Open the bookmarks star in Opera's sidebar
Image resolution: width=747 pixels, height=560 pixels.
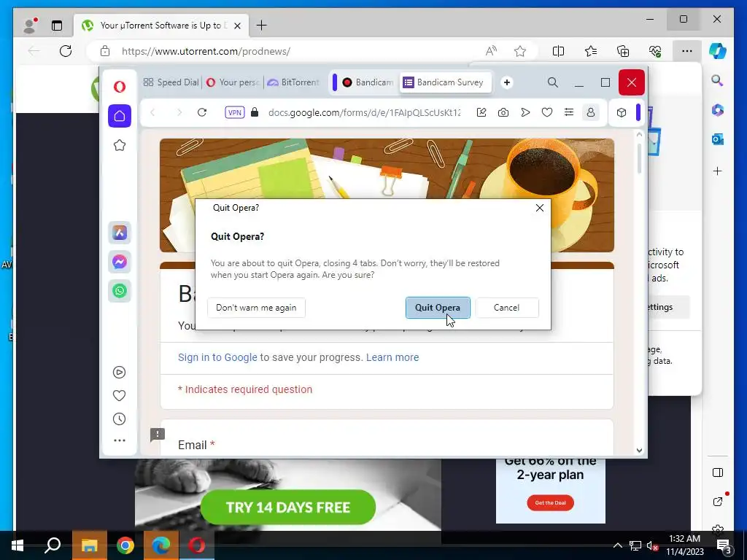pyautogui.click(x=120, y=145)
